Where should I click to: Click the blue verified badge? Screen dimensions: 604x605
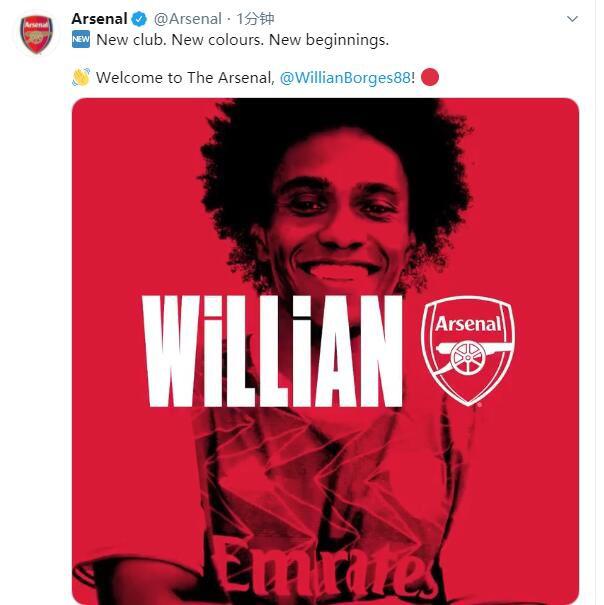(x=140, y=19)
